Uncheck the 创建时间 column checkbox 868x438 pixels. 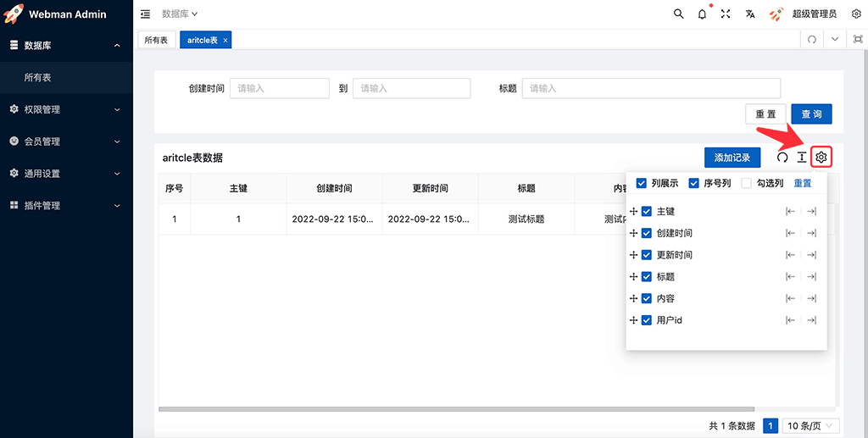click(647, 233)
